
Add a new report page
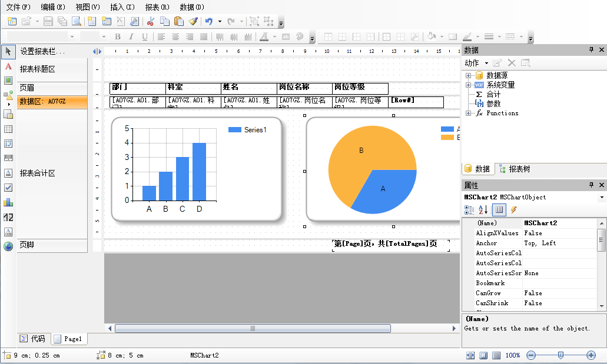[x=92, y=21]
